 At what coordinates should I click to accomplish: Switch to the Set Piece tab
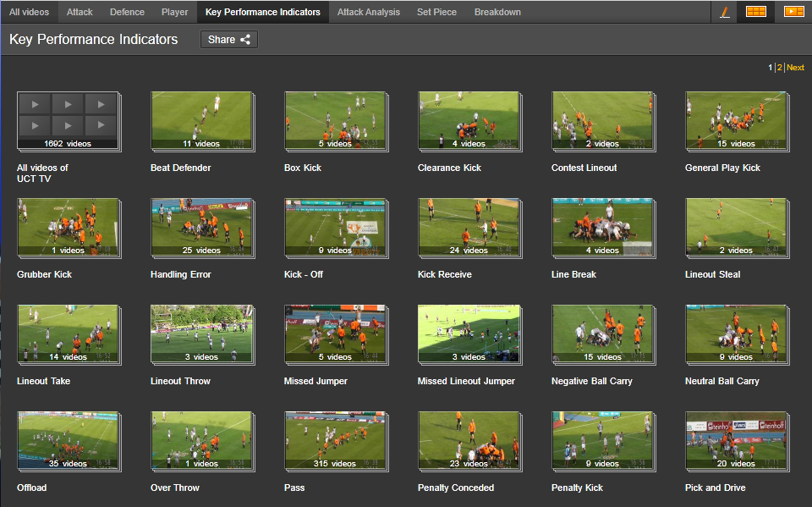tap(436, 12)
